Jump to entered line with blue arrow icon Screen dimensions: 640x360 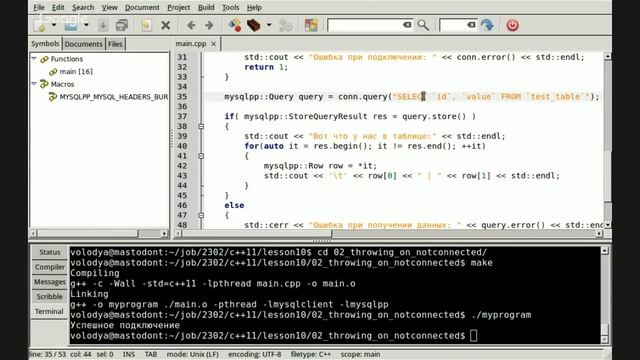click(487, 25)
